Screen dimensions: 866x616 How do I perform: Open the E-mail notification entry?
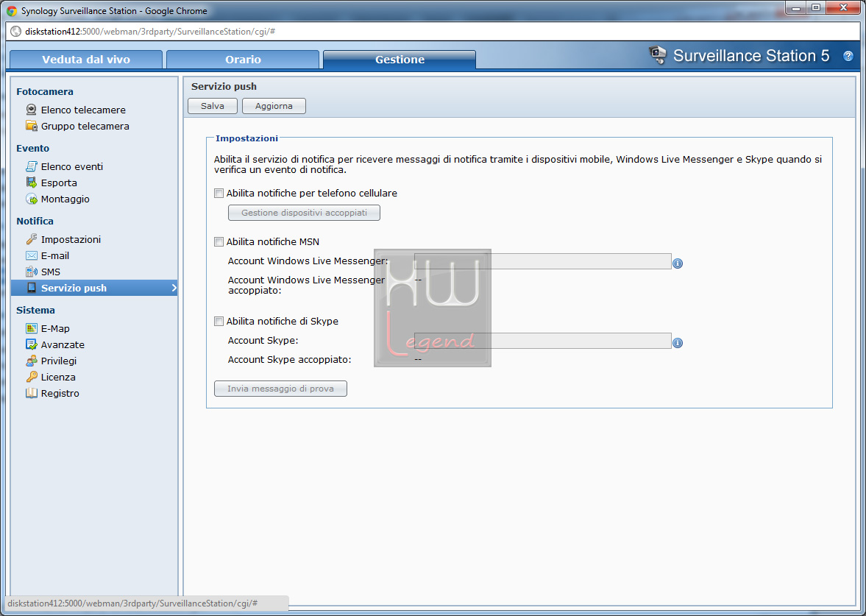55,256
